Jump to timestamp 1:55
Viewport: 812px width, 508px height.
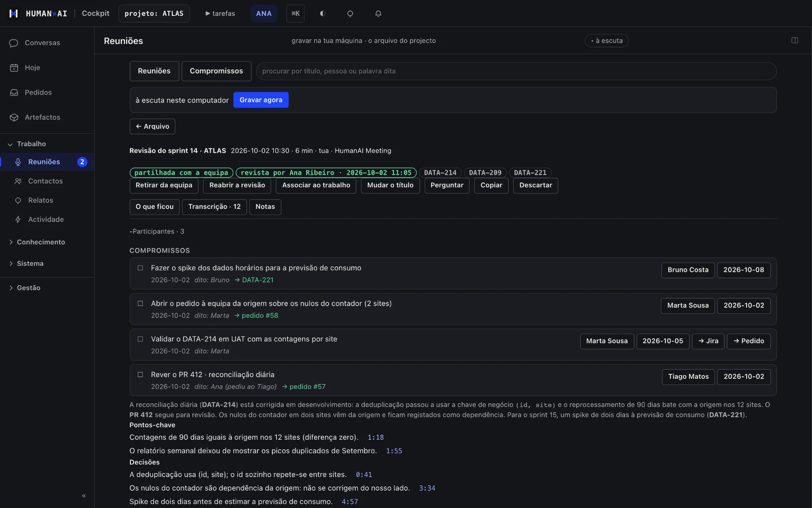click(x=394, y=451)
